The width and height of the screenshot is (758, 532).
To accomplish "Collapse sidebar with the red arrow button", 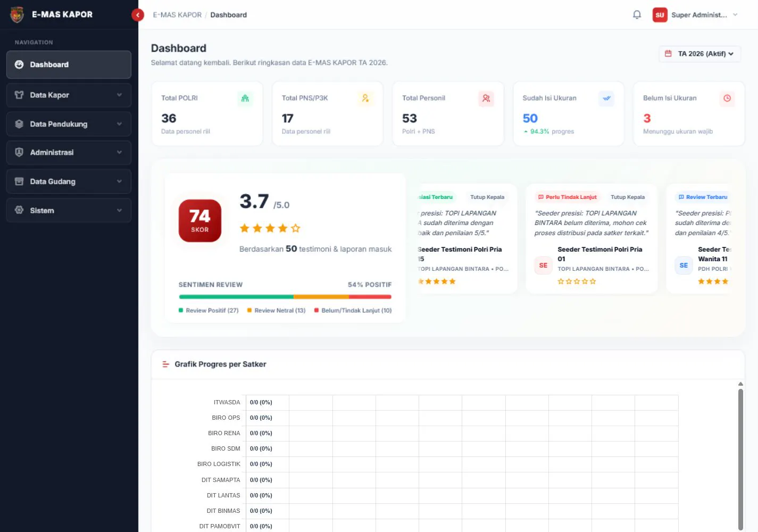I will click(138, 15).
